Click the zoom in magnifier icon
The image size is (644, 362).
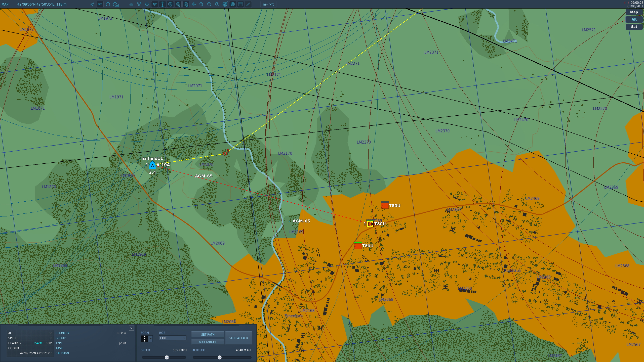(202, 4)
